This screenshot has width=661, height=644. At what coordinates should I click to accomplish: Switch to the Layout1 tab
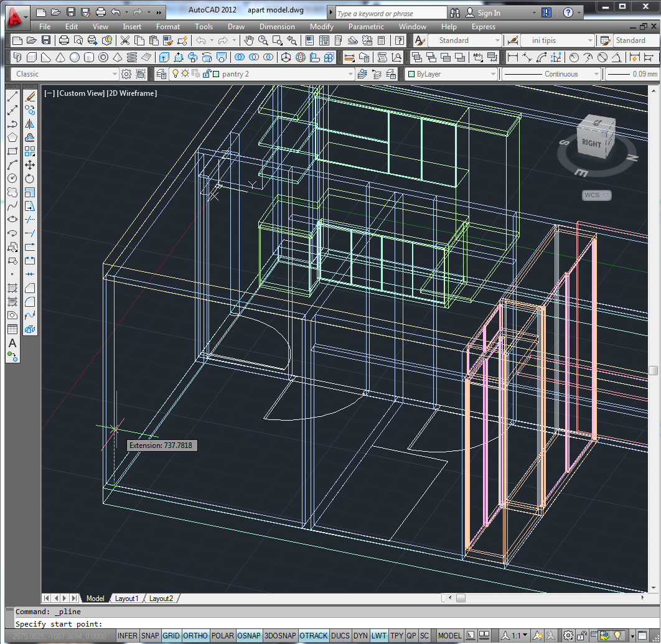[126, 599]
